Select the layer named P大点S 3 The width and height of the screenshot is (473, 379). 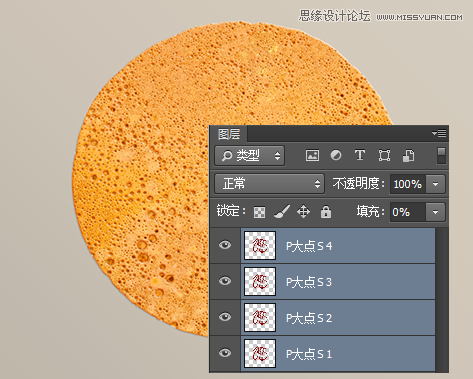(338, 282)
